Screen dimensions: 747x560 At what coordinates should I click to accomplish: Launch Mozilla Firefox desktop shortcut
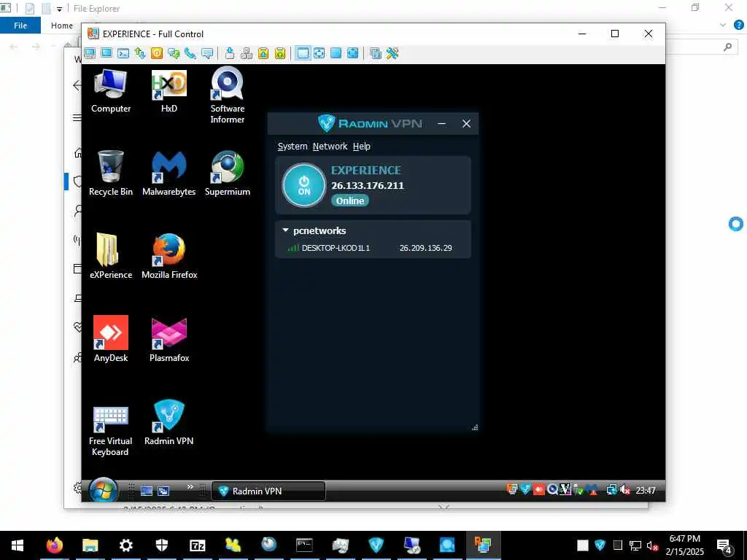coord(169,256)
